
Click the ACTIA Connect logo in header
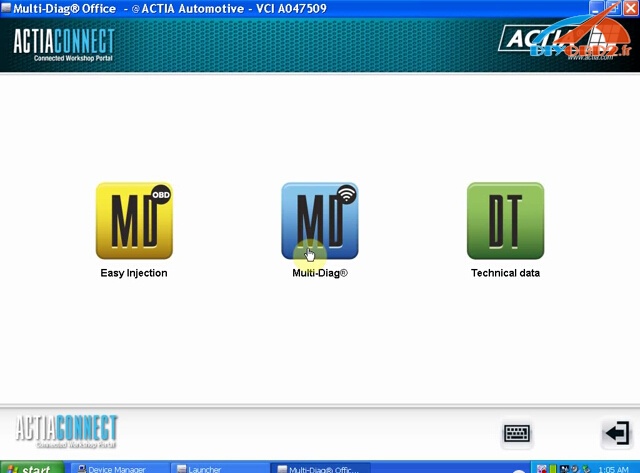click(x=63, y=45)
